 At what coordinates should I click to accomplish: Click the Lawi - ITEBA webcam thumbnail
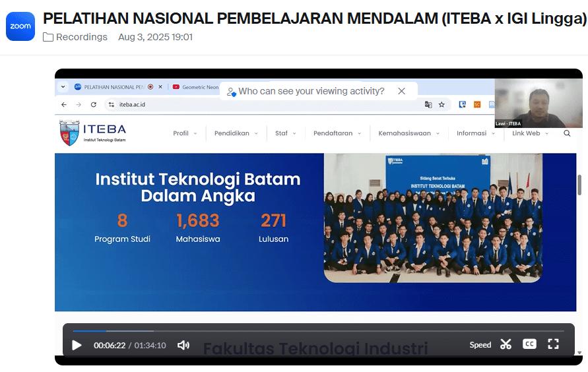pos(539,104)
